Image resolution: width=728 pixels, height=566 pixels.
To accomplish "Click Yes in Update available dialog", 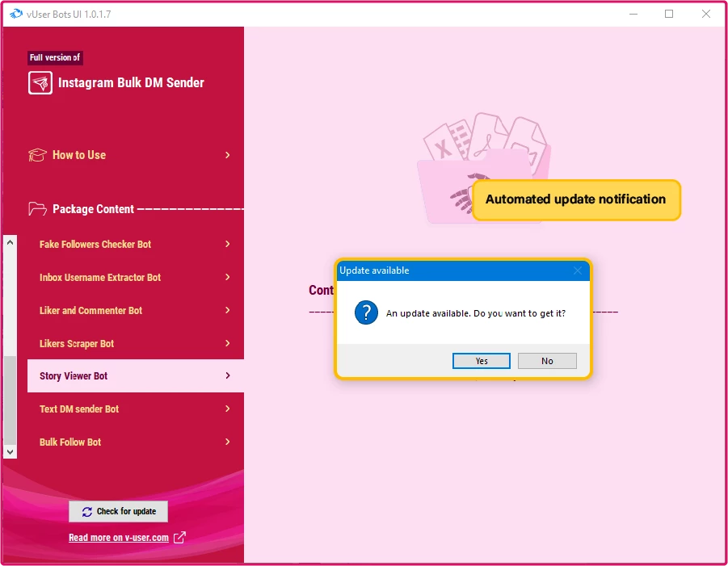I will [481, 361].
